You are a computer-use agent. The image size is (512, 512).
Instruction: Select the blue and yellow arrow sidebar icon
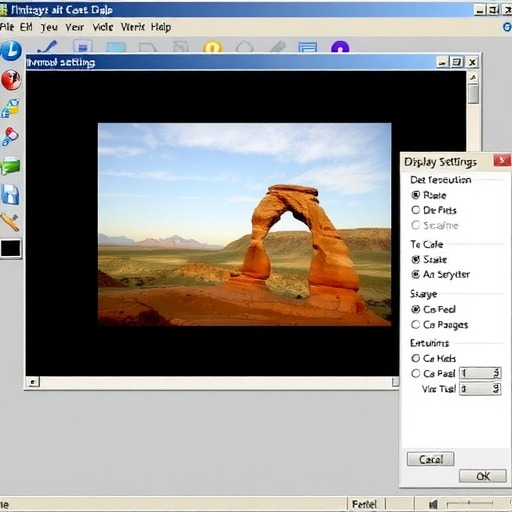click(10, 108)
